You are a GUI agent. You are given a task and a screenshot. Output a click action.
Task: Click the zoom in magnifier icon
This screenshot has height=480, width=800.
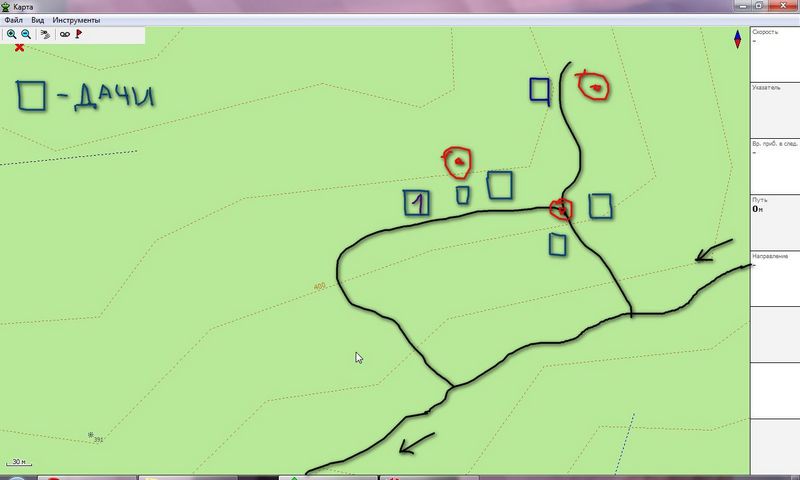tap(12, 34)
